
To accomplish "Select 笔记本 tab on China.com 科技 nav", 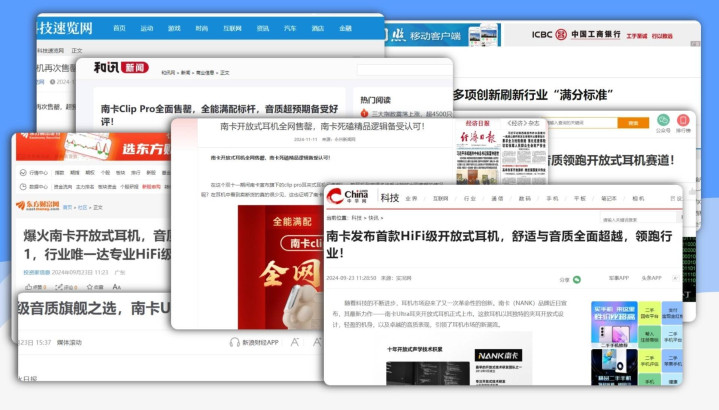I will click(609, 199).
